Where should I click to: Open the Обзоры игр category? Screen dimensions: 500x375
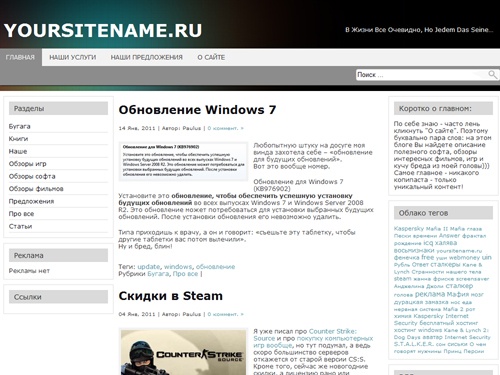point(28,164)
